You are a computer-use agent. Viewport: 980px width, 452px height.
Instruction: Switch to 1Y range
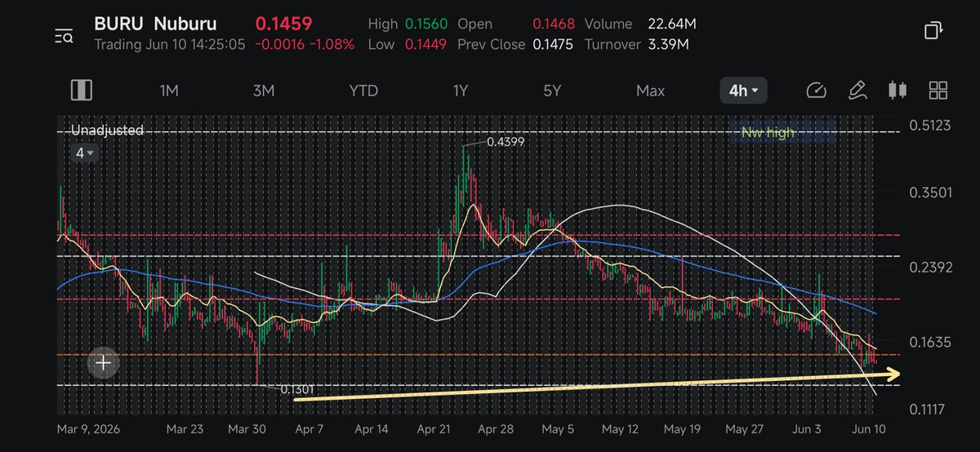[x=461, y=91]
